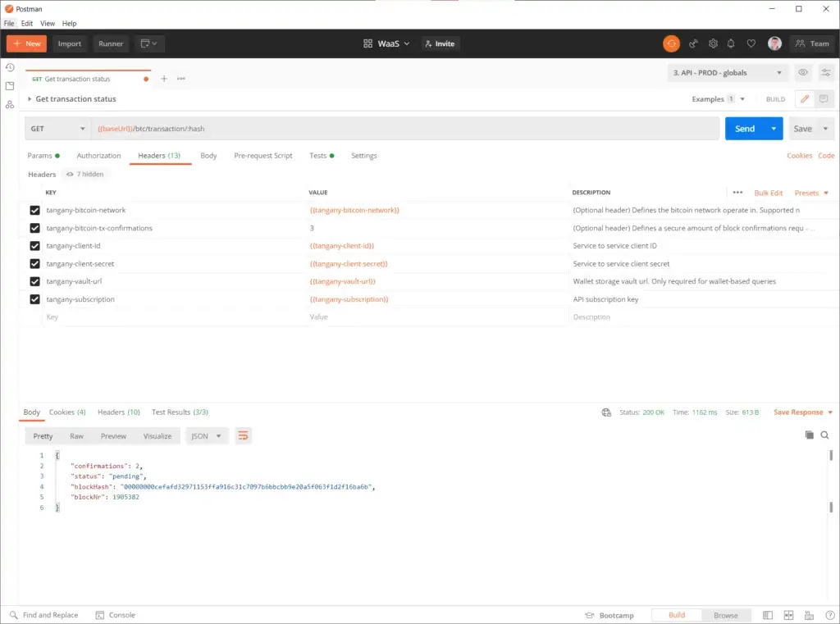
Task: Switch to Browse mode toggle
Action: 725,615
